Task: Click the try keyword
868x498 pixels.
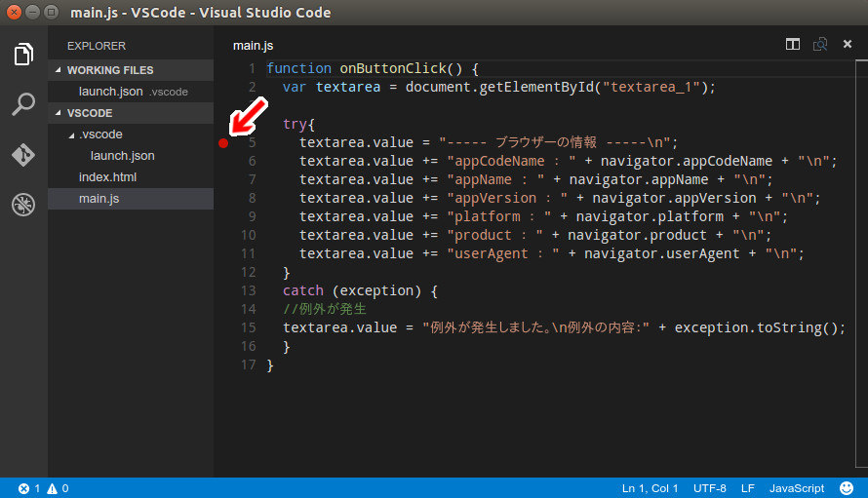Action: tap(296, 124)
